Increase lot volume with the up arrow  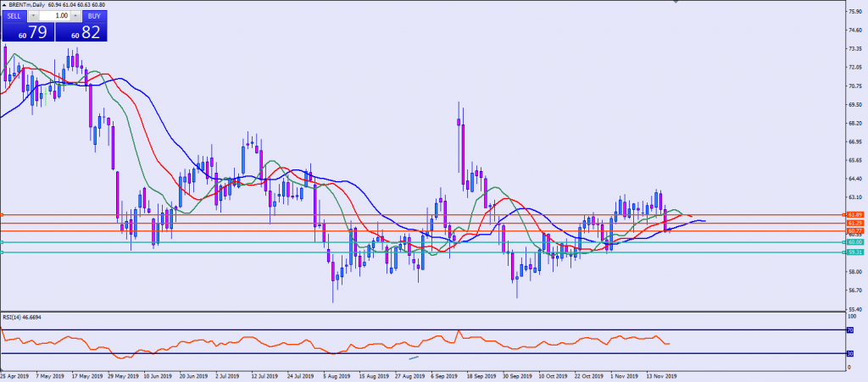(77, 15)
